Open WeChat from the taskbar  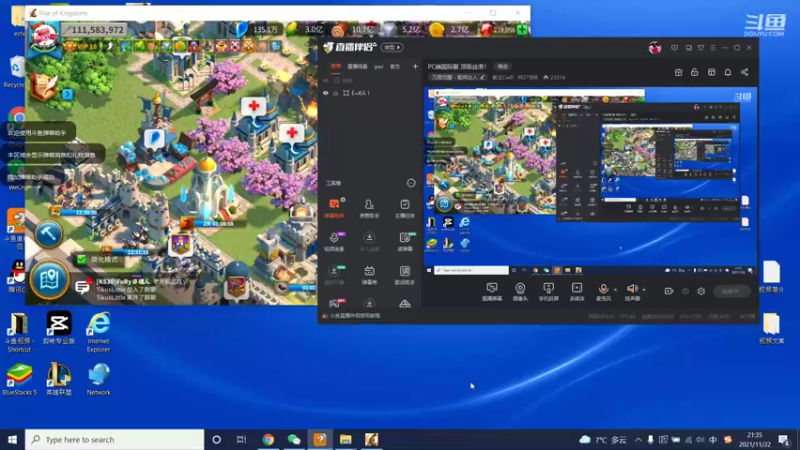pyautogui.click(x=294, y=440)
